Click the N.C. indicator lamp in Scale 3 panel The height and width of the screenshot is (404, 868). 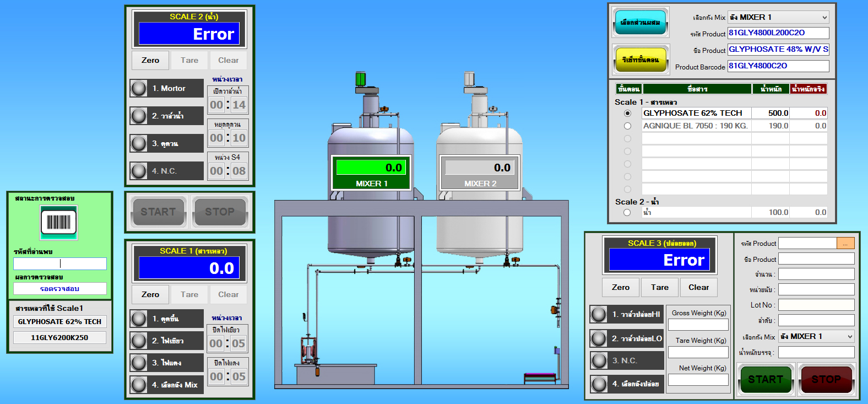pos(599,360)
